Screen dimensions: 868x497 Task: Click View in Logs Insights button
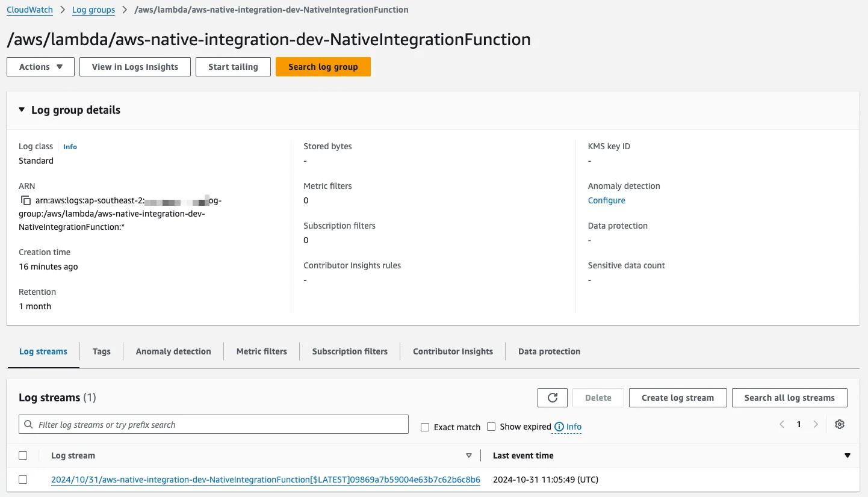click(x=135, y=67)
